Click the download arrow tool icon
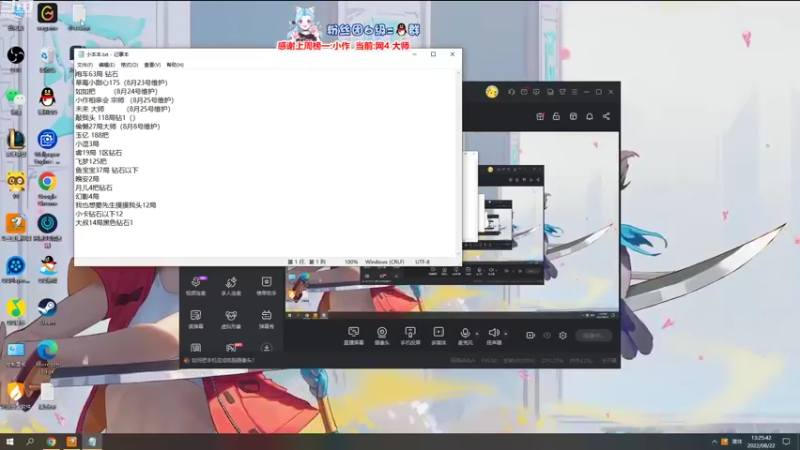The width and height of the screenshot is (800, 450). [x=266, y=348]
